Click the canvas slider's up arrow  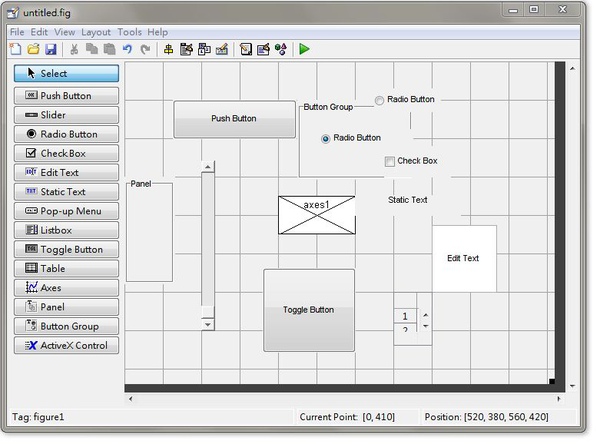click(x=208, y=167)
